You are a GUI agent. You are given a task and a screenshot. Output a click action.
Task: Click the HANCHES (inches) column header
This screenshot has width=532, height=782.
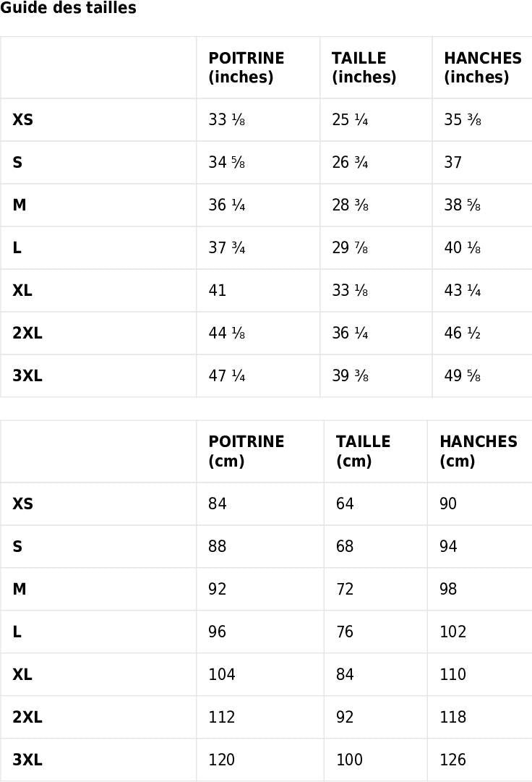click(482, 67)
